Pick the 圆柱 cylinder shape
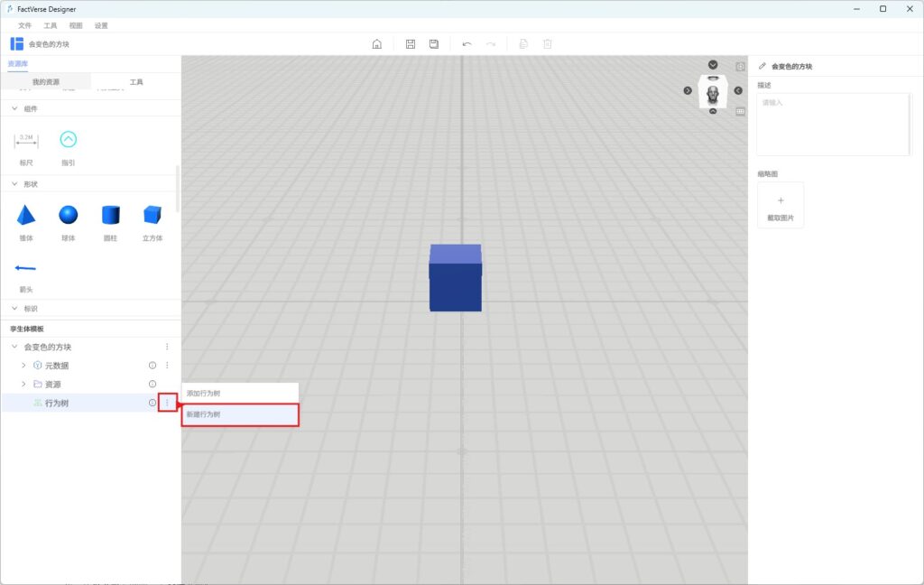 coord(110,216)
